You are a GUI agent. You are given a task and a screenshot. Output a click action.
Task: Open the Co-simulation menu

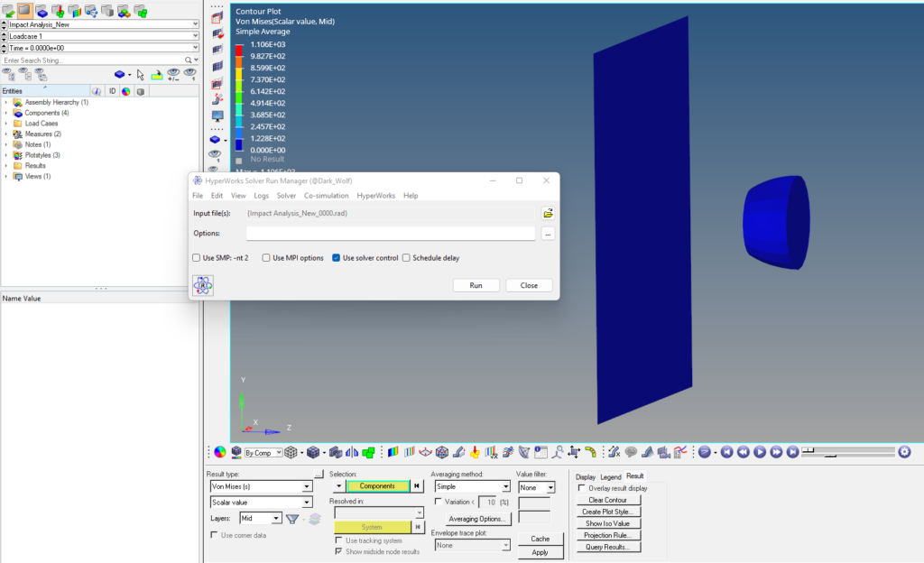click(x=326, y=196)
